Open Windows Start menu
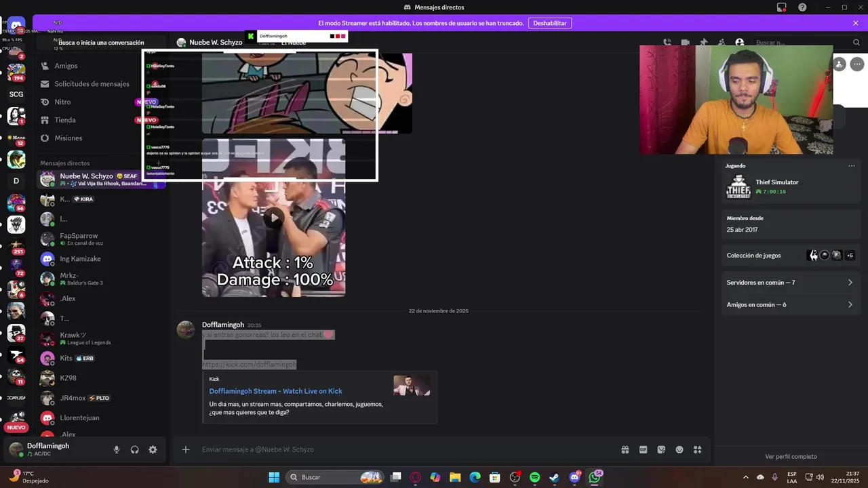The width and height of the screenshot is (868, 488). pos(274,477)
